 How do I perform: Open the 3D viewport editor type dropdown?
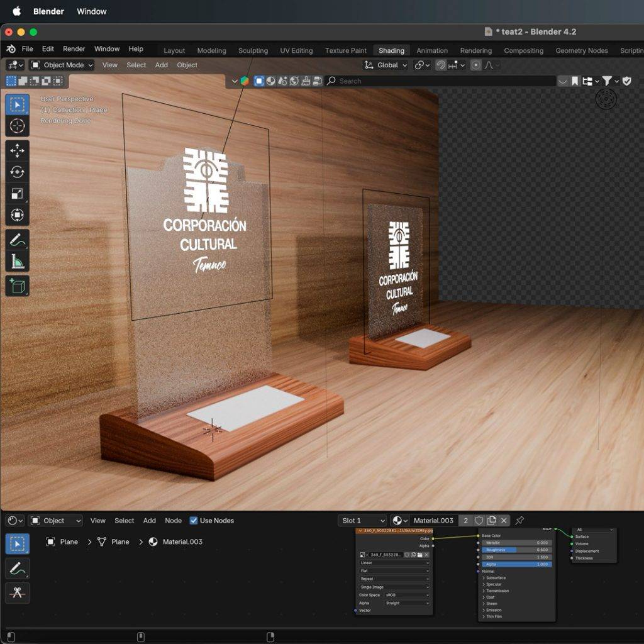tap(15, 65)
